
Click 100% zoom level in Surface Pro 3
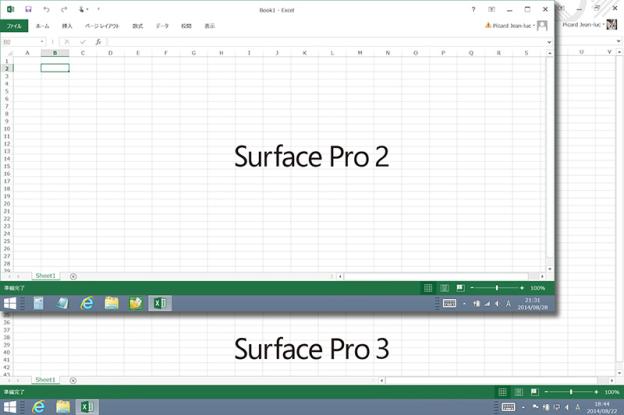point(612,392)
